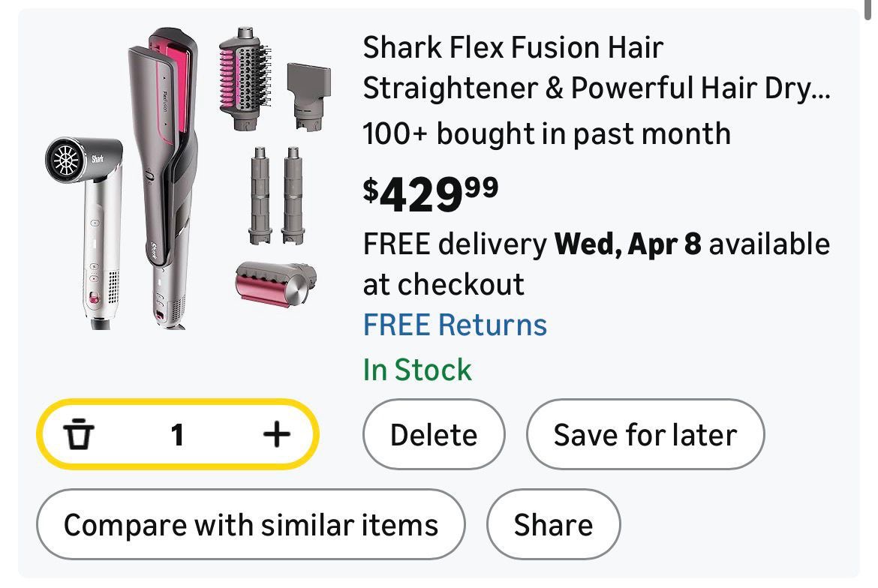Open Compare with similar items
This screenshot has width=878, height=588.
[251, 524]
